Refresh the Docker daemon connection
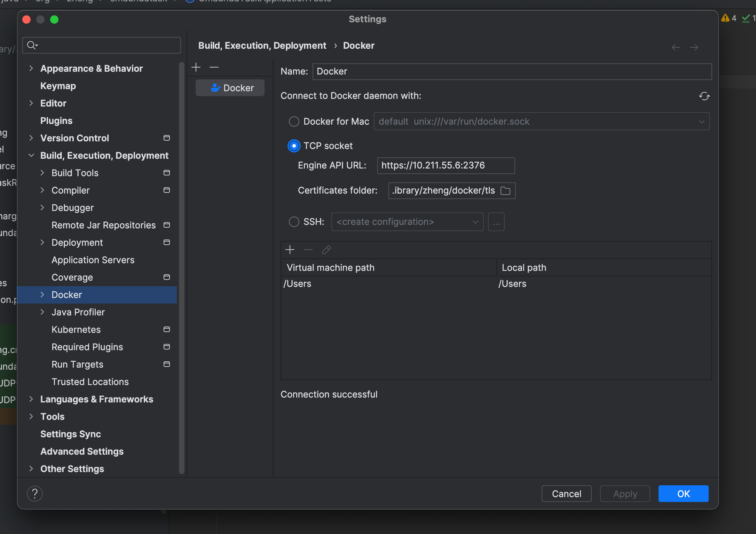 pyautogui.click(x=704, y=96)
